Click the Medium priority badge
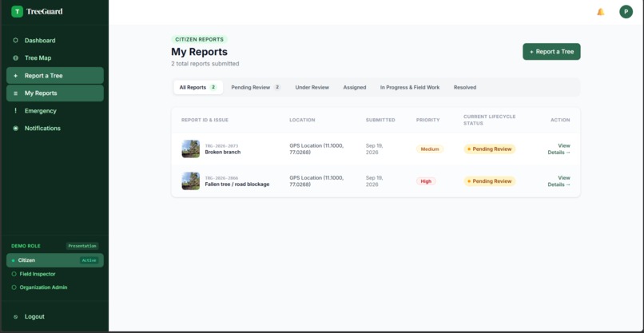Screen dimensions: 644x333 tap(430, 149)
